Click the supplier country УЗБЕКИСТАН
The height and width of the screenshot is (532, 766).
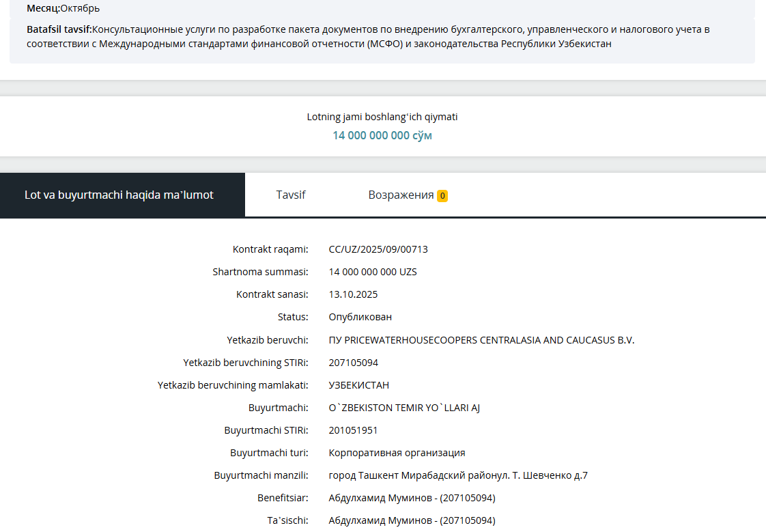tap(358, 385)
